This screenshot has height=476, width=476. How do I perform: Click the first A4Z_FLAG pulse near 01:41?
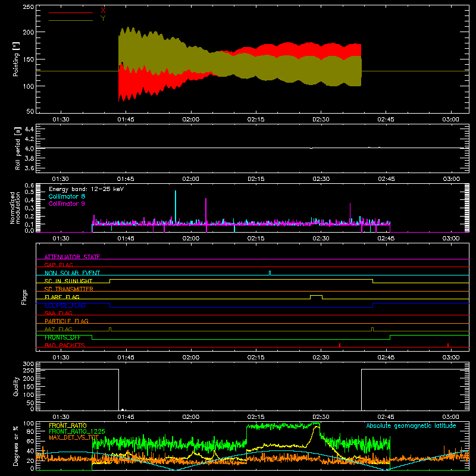coord(110,329)
